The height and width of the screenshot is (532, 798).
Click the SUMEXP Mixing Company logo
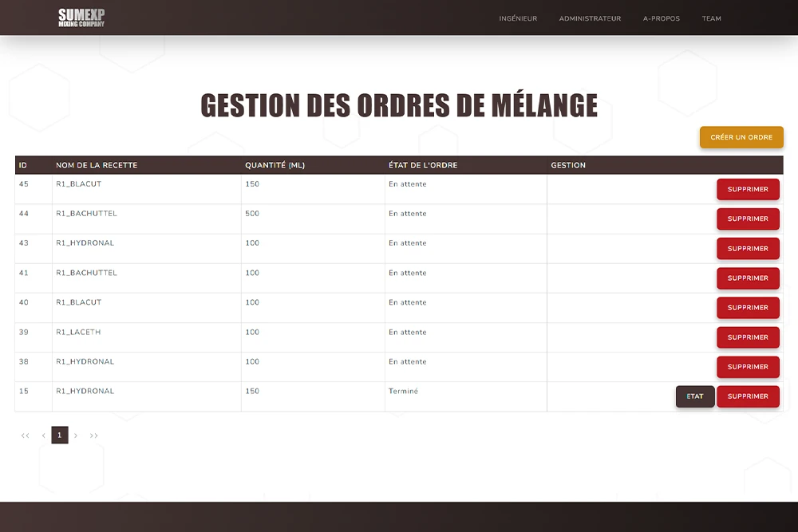click(81, 18)
